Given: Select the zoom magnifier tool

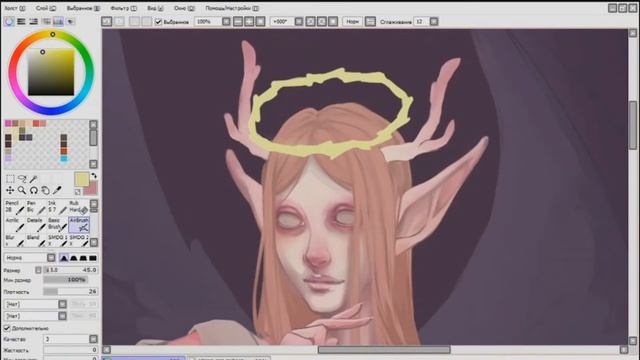Looking at the screenshot, I should [x=22, y=190].
